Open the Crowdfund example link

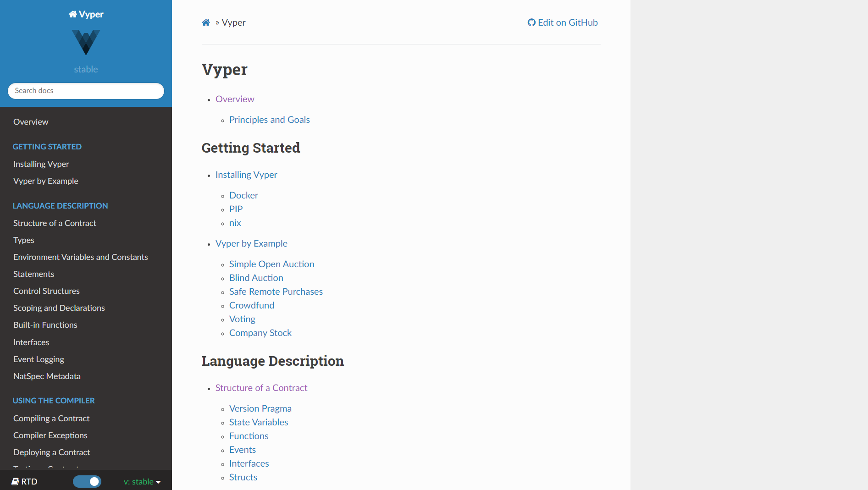tap(251, 305)
